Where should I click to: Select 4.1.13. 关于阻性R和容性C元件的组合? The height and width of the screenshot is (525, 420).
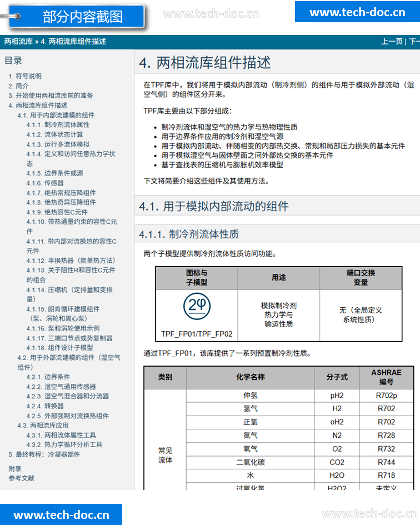[x=71, y=275]
